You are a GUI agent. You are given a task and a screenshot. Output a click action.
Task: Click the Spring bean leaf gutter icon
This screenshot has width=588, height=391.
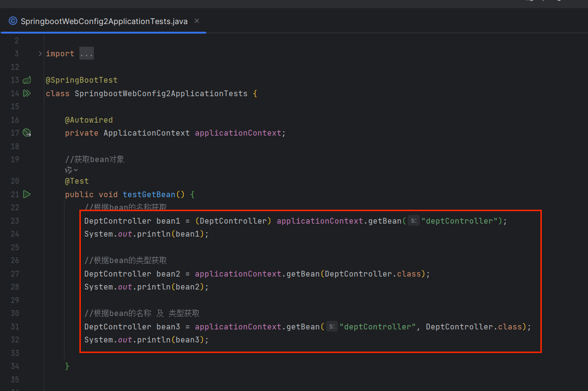point(27,80)
